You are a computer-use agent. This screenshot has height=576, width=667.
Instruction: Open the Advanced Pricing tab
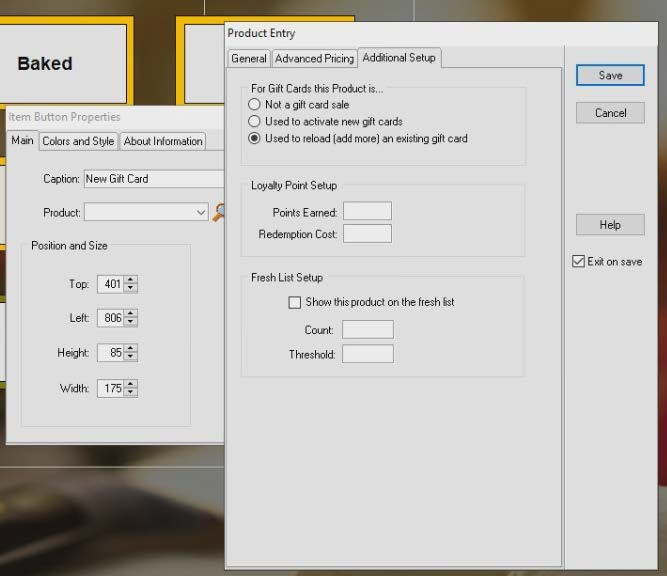click(314, 59)
